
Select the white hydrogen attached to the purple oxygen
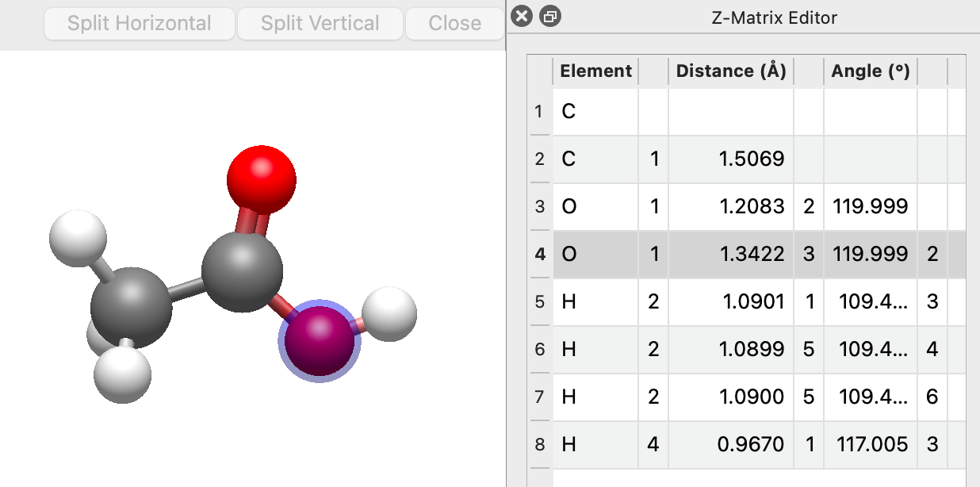(389, 314)
